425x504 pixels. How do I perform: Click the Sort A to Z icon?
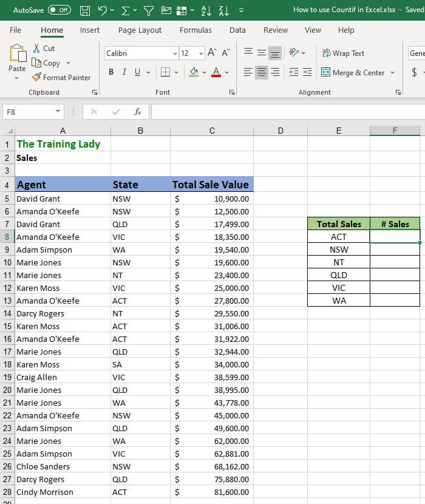point(206,10)
